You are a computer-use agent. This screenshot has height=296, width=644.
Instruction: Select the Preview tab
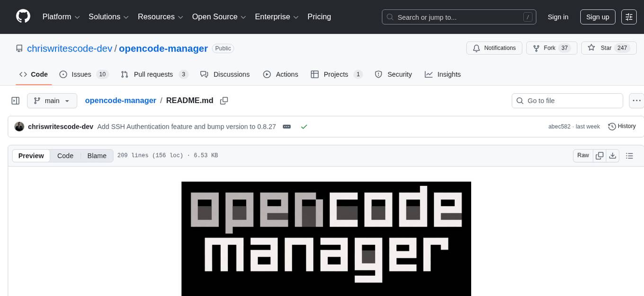click(31, 156)
